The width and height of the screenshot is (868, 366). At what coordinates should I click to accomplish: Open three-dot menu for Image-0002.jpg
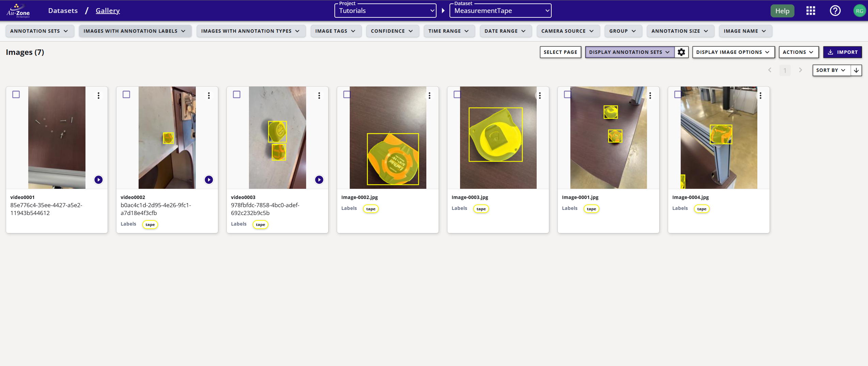point(429,96)
